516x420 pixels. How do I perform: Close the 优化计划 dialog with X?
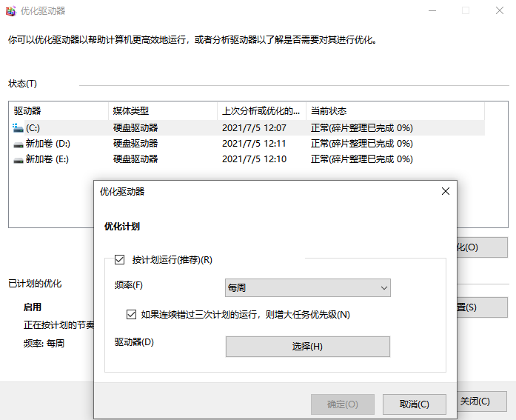click(x=445, y=191)
